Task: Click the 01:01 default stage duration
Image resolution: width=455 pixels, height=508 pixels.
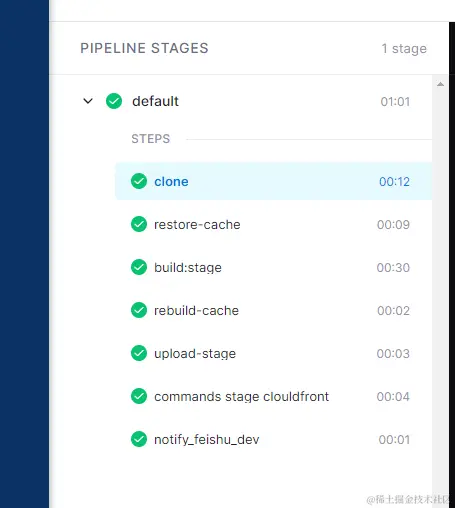Action: pyautogui.click(x=395, y=101)
